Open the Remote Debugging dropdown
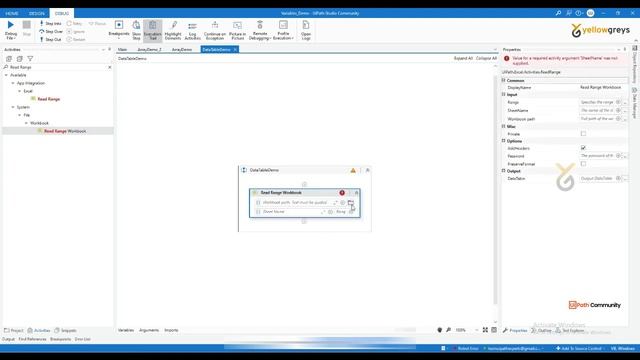The image size is (640, 360). 260,30
